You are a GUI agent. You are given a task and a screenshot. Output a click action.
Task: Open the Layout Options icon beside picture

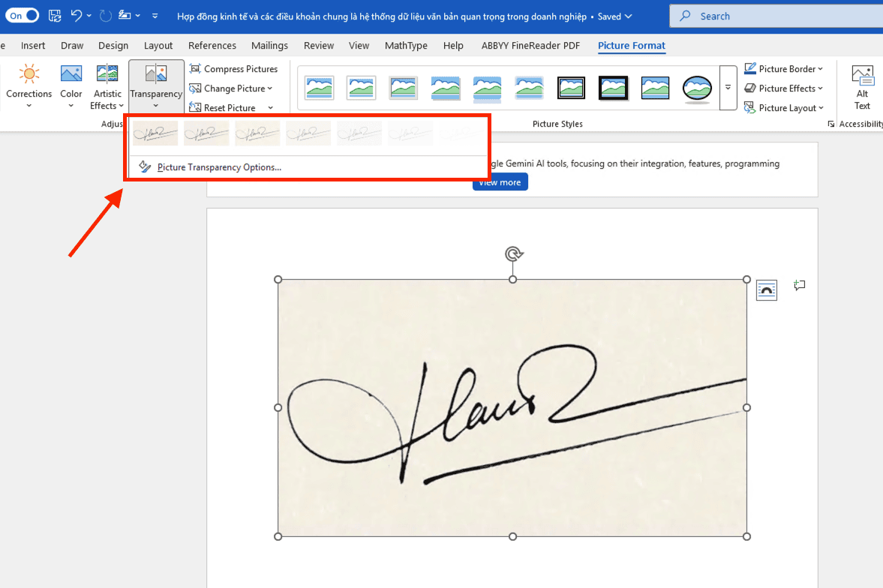[x=766, y=289]
